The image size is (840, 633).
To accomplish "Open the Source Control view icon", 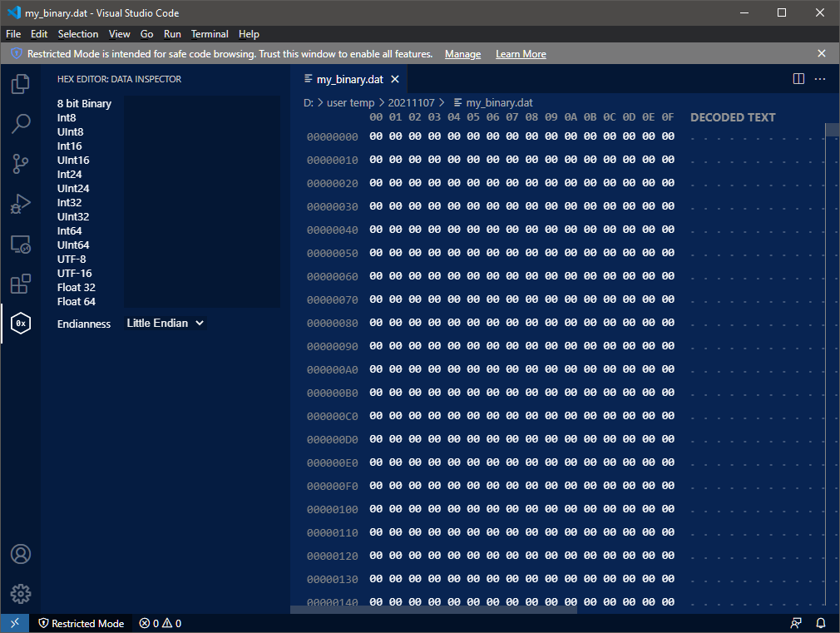I will point(20,164).
